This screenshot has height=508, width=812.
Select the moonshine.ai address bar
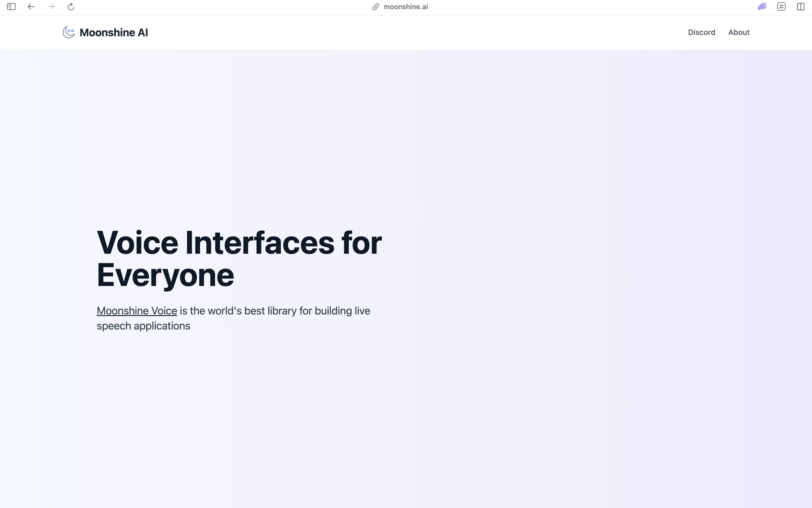tap(406, 7)
